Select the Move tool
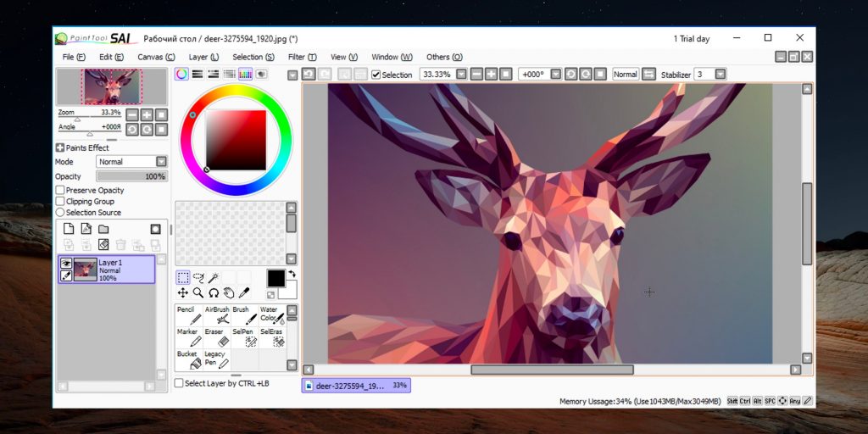 point(183,292)
